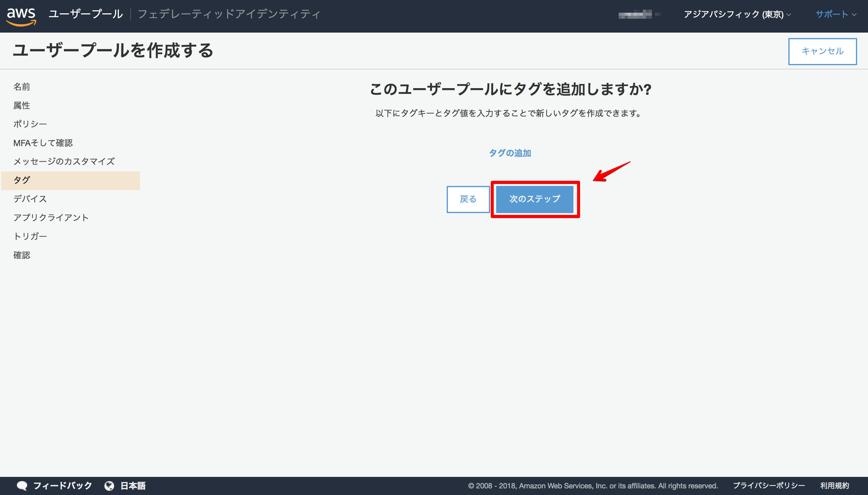Screen dimensions: 868x495
Task: Click the キャンセル button
Action: click(x=822, y=51)
